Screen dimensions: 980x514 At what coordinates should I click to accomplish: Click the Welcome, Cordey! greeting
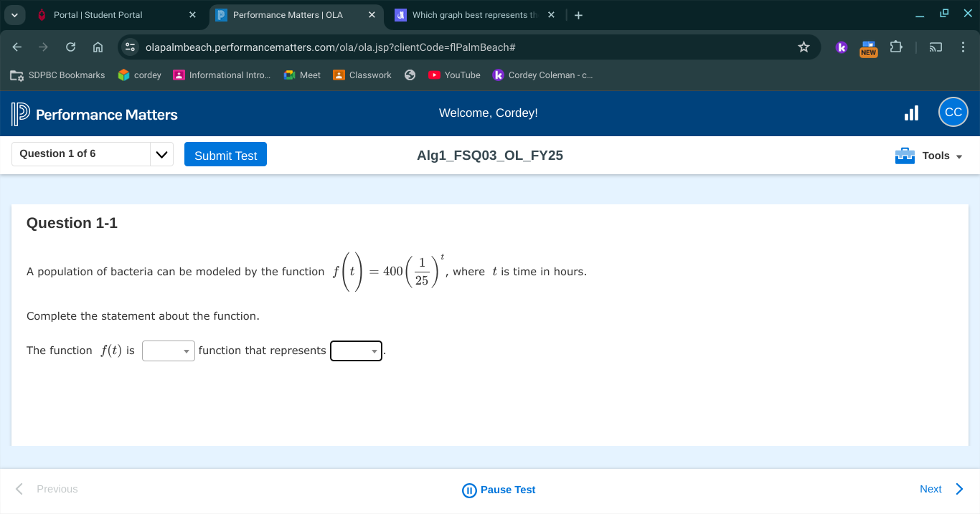coord(489,113)
